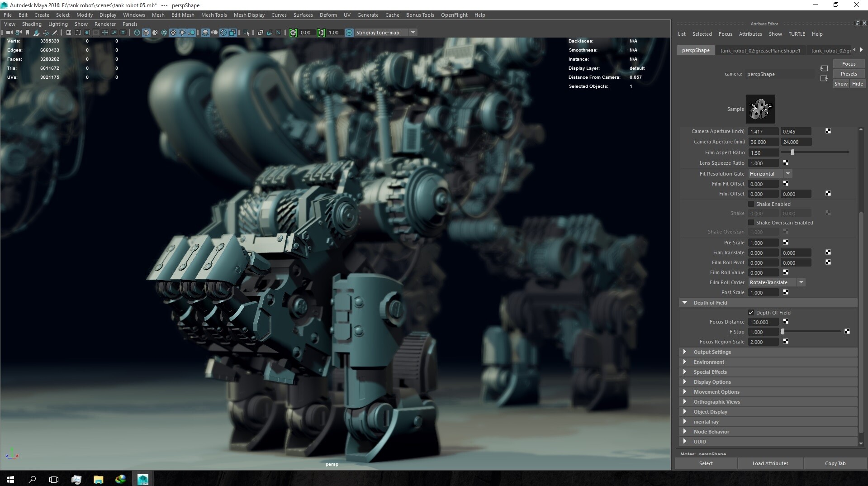Click the Load Attributes button
This screenshot has width=868, height=486.
point(770,463)
